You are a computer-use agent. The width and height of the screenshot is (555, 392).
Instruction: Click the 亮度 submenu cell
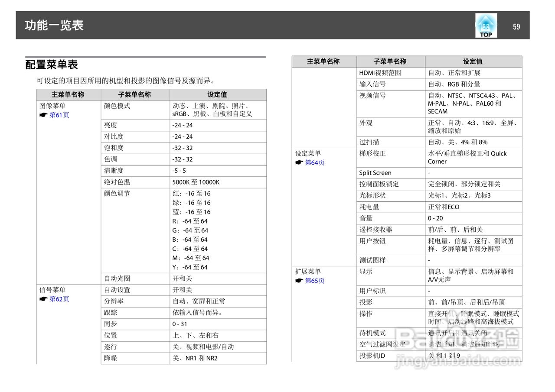click(x=135, y=125)
